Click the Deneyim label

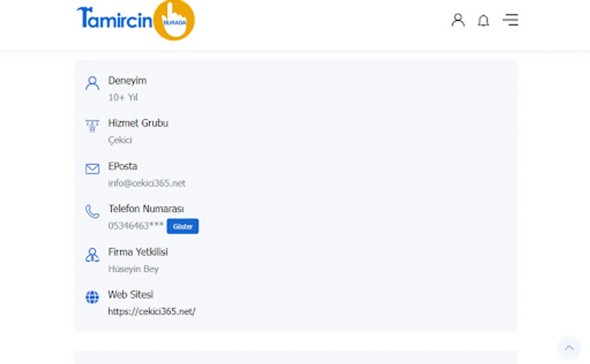pyautogui.click(x=127, y=80)
